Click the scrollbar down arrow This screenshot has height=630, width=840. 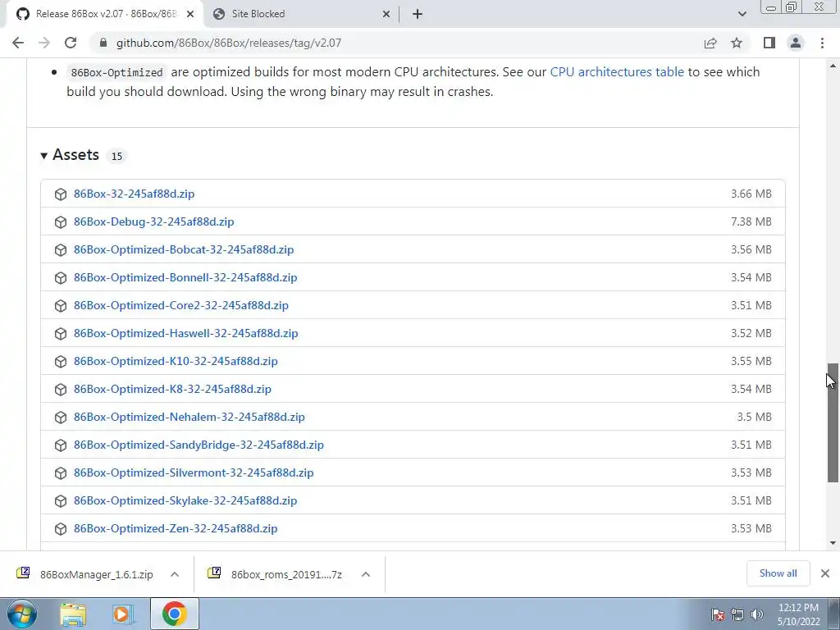coord(833,543)
